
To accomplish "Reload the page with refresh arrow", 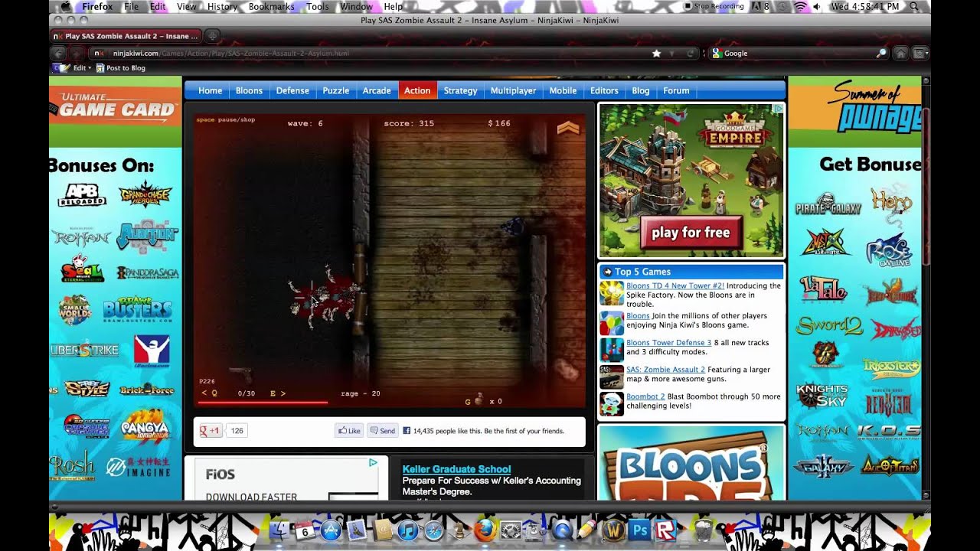I will 691,53.
